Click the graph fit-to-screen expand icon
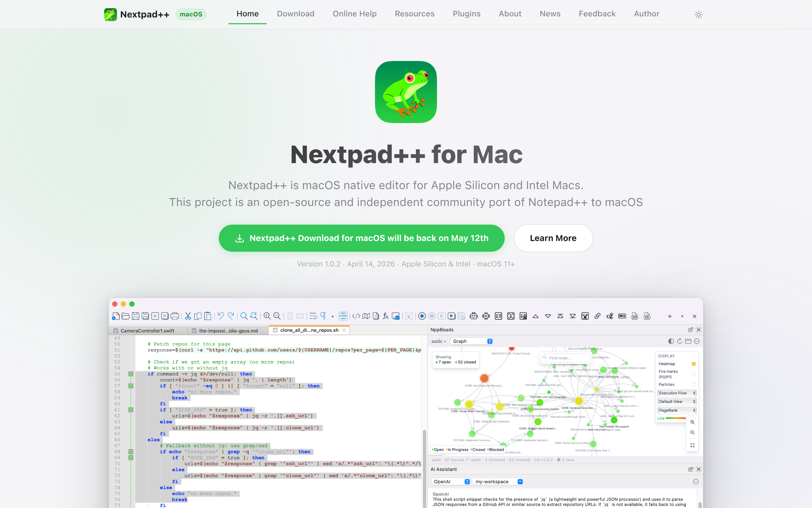The image size is (812, 508). (692, 445)
